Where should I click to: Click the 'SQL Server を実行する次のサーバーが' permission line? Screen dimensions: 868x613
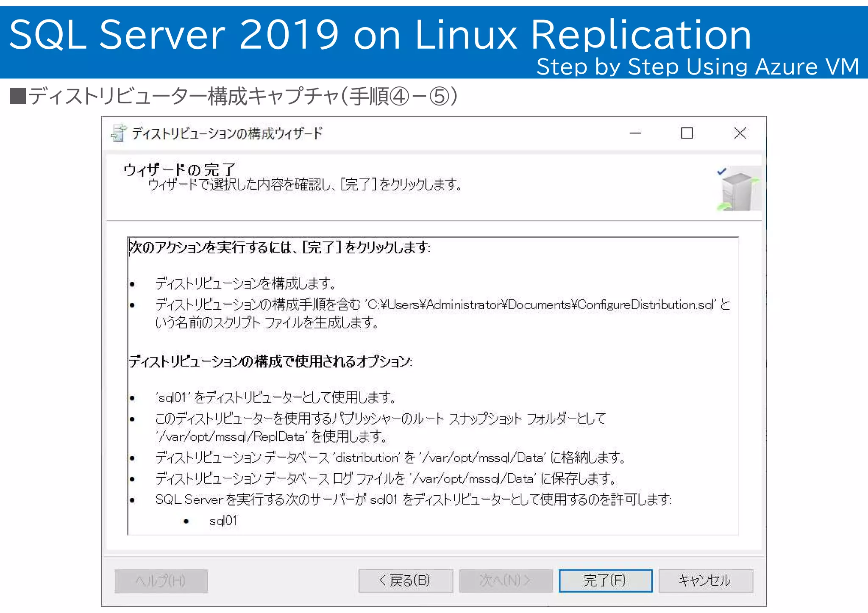(413, 499)
